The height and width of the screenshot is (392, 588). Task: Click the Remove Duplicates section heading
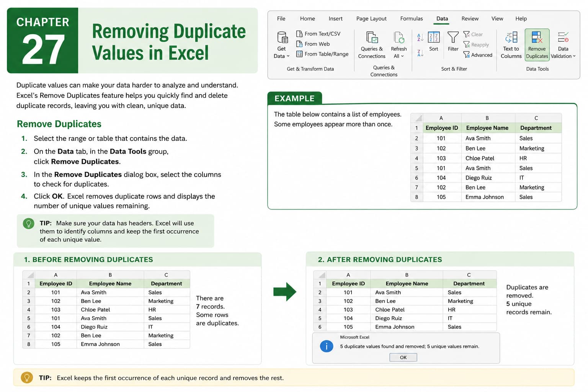(x=59, y=124)
